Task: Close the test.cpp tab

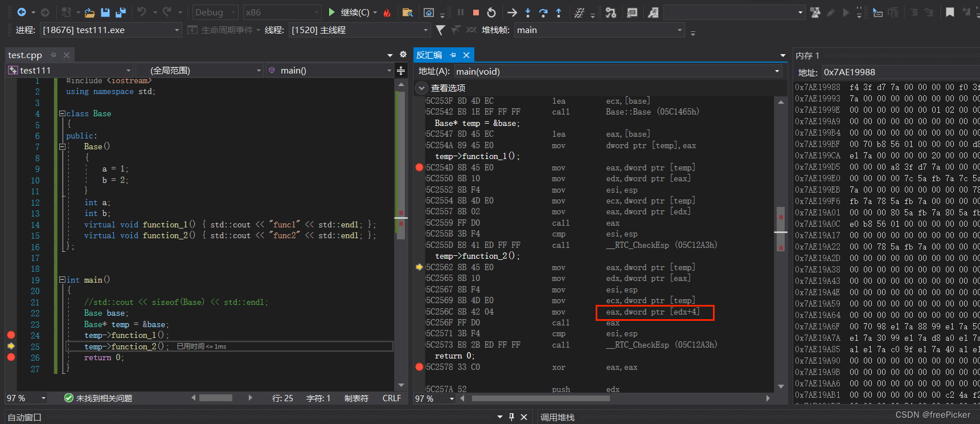Action: click(67, 55)
